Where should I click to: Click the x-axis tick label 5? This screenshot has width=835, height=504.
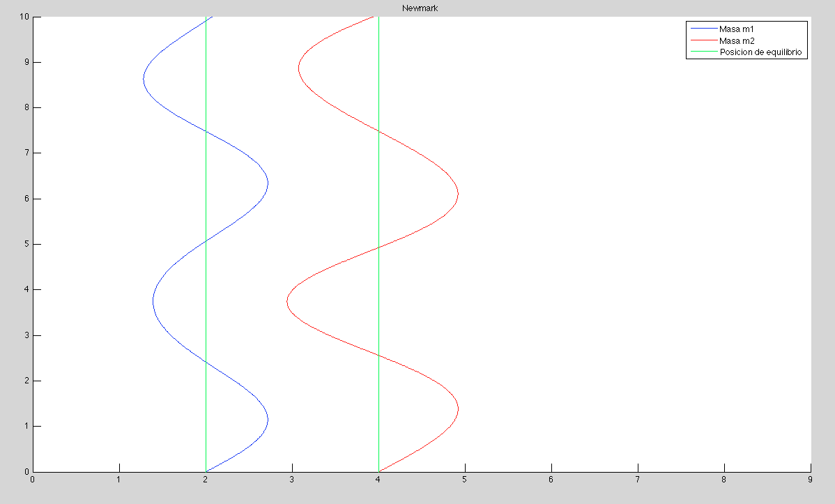click(x=465, y=480)
